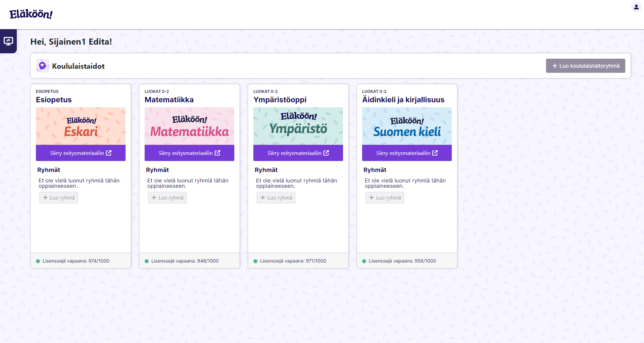Click the Koululaistaidot head icon

pyautogui.click(x=43, y=66)
